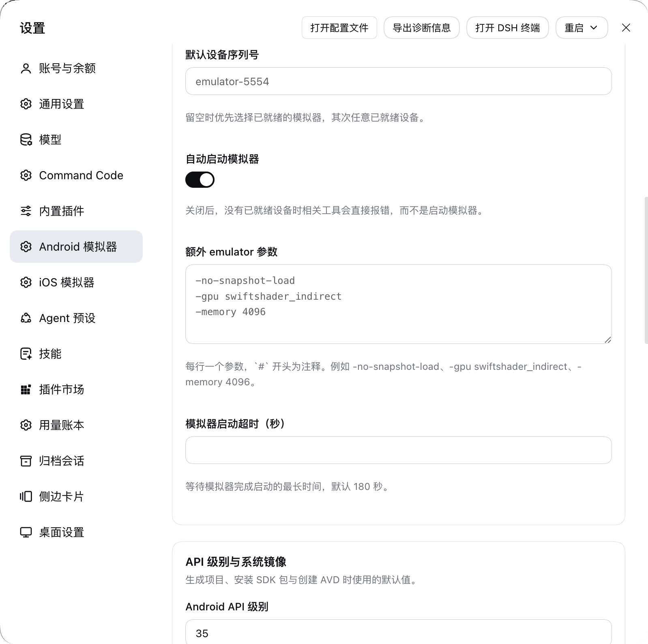Viewport: 648px width, 644px height.
Task: Open the 内置插件 sidebar label
Action: click(62, 211)
